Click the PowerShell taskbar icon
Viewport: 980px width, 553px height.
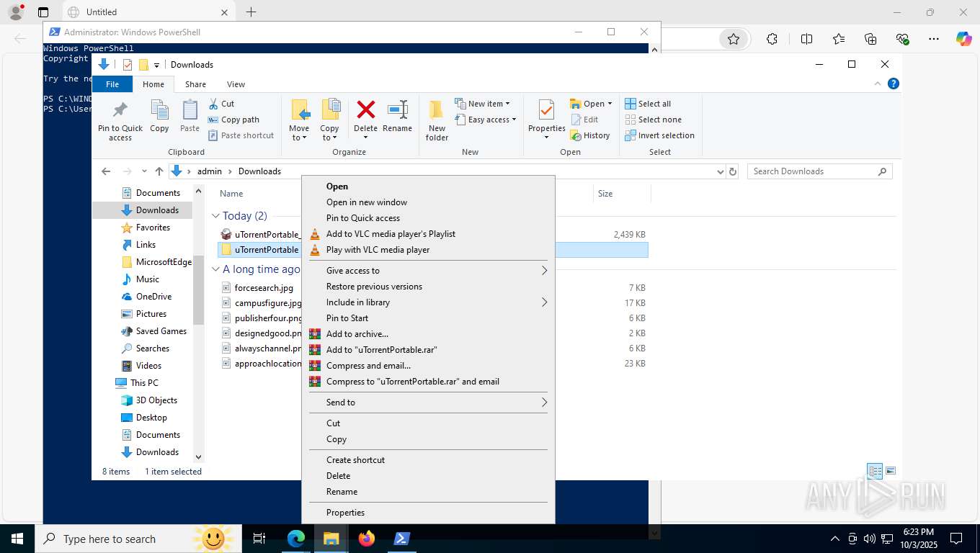coord(402,539)
